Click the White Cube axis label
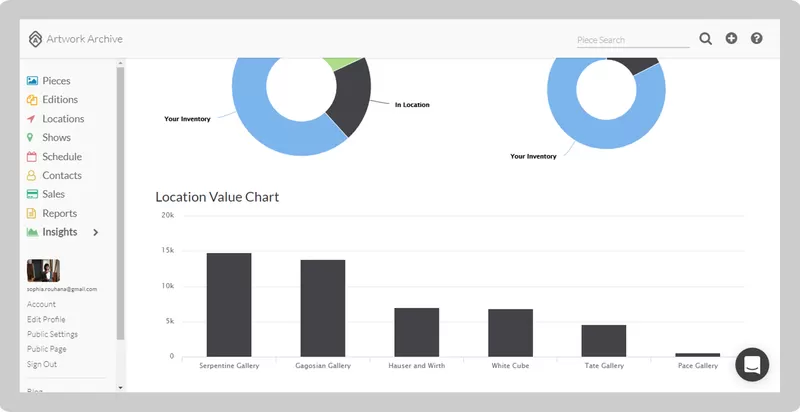The height and width of the screenshot is (412, 800). point(510,366)
